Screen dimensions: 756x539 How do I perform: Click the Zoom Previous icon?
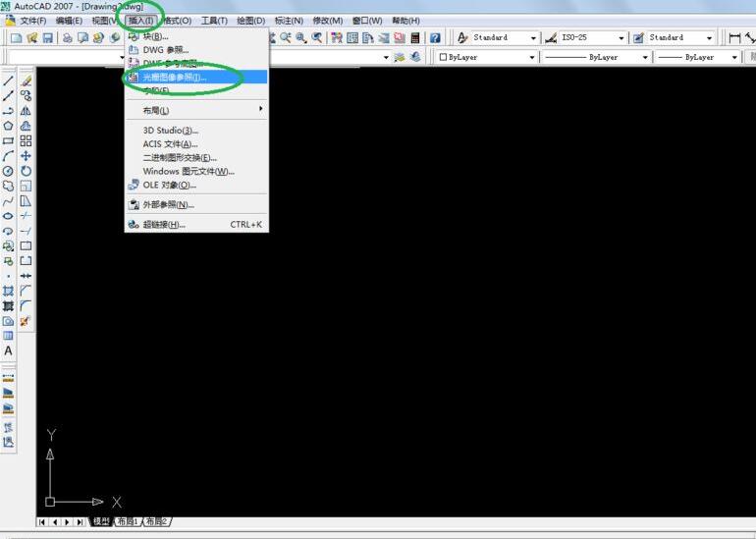pyautogui.click(x=317, y=37)
